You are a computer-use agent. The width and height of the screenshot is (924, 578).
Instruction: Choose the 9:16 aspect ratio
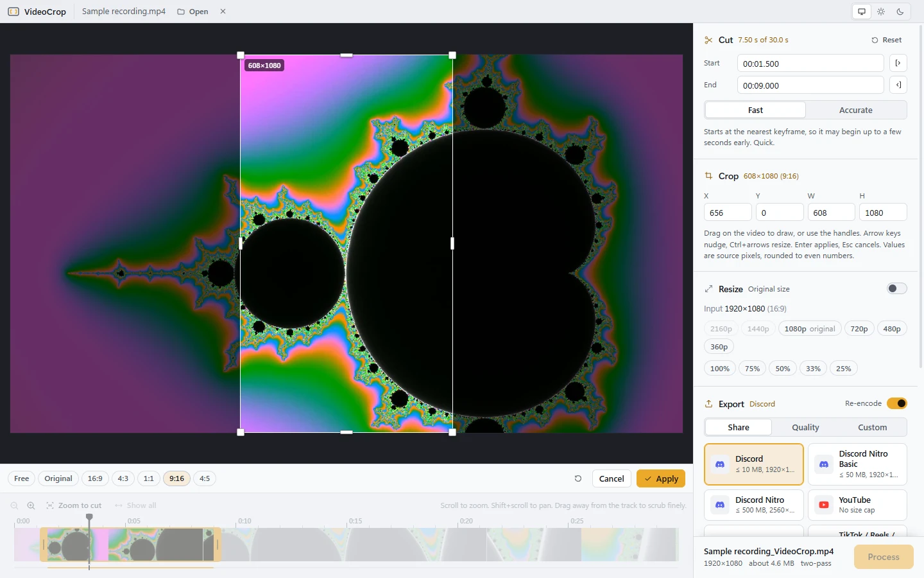(x=176, y=478)
